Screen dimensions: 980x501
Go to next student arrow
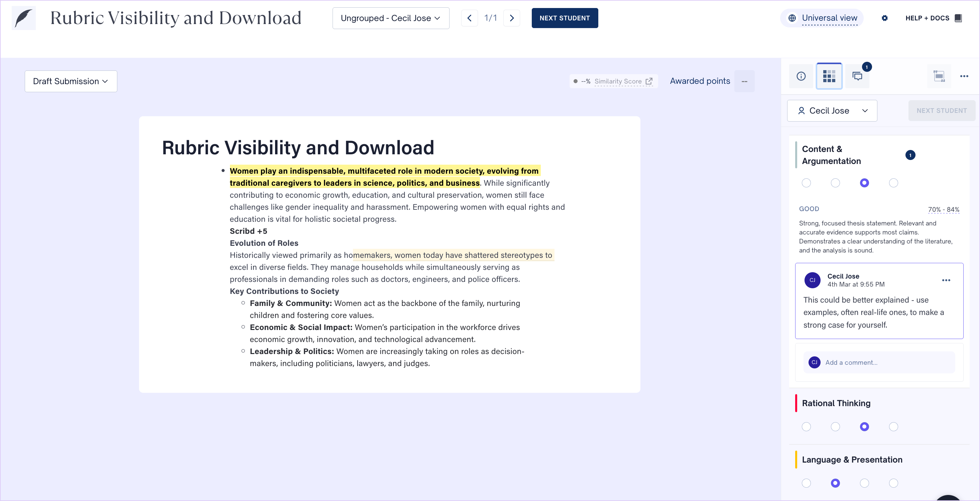click(x=512, y=18)
